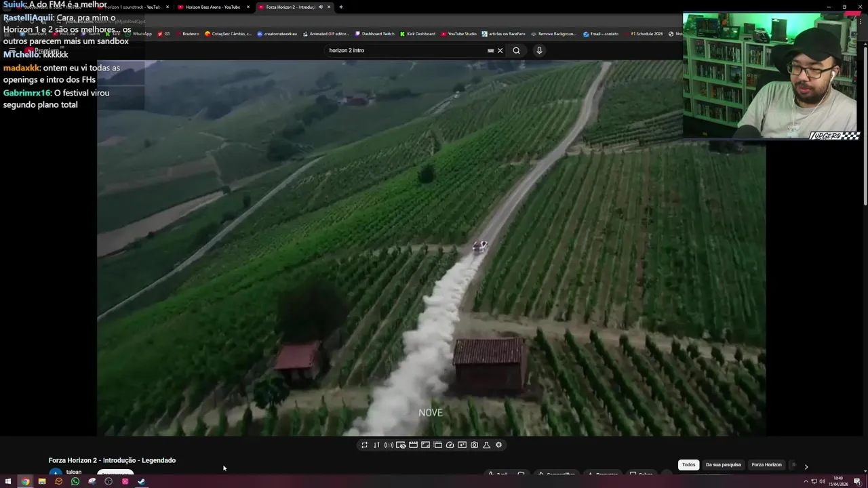The height and width of the screenshot is (488, 868).
Task: Open File Explorer from the taskbar
Action: tap(42, 481)
